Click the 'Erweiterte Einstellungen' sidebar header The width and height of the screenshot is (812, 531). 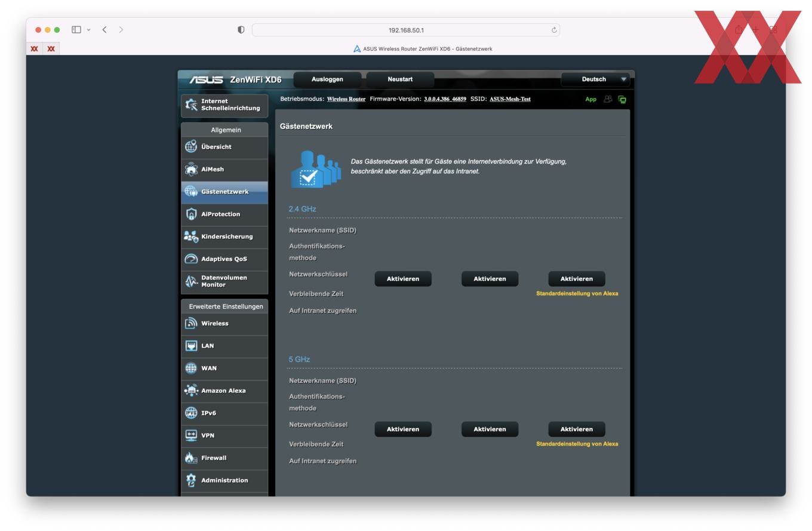pyautogui.click(x=226, y=306)
